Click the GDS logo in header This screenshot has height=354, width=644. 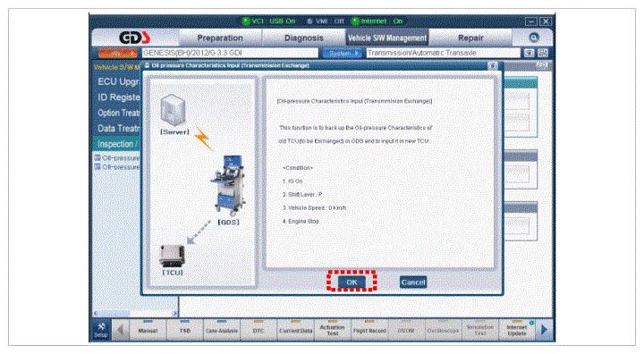[134, 38]
